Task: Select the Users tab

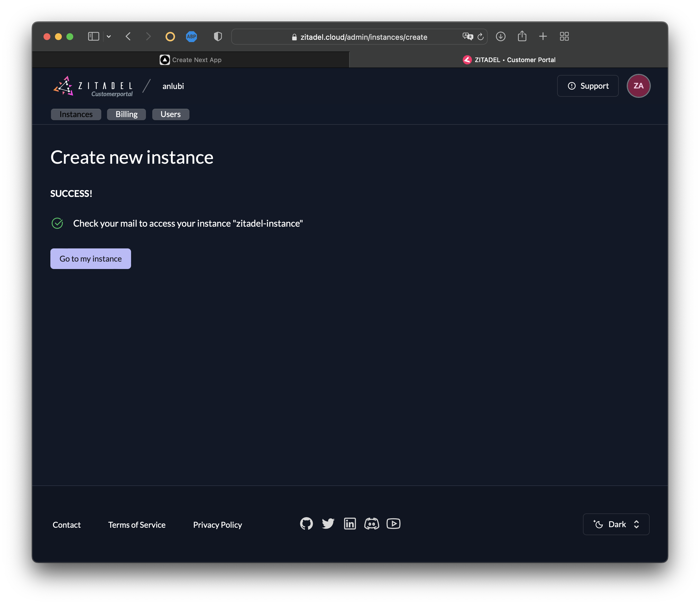Action: pos(171,114)
